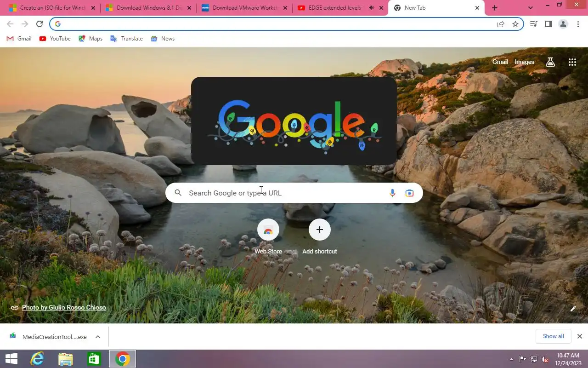Open the Chrome three-dot menu

[x=578, y=24]
